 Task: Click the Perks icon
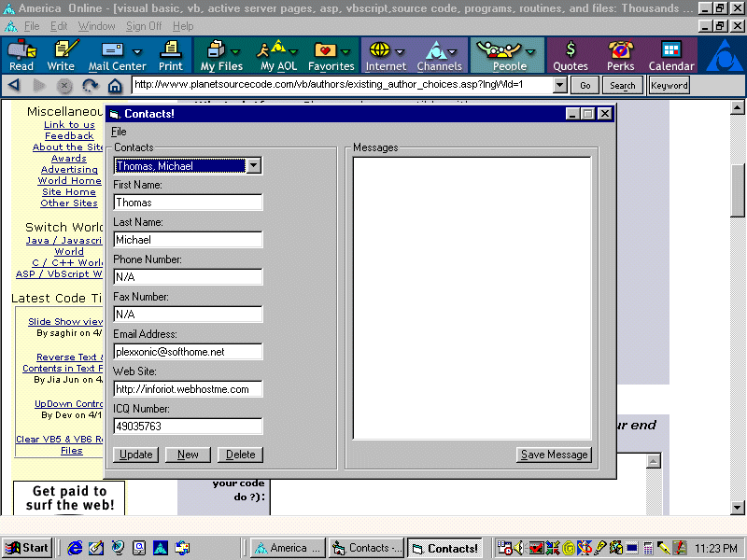coord(620,55)
